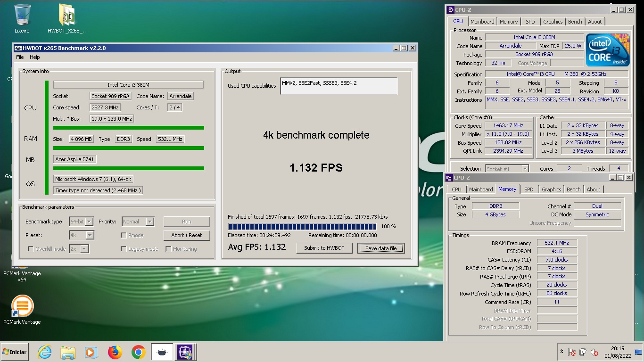Click the Iniciar start button
Screen dimensions: 644x362
tap(15, 352)
